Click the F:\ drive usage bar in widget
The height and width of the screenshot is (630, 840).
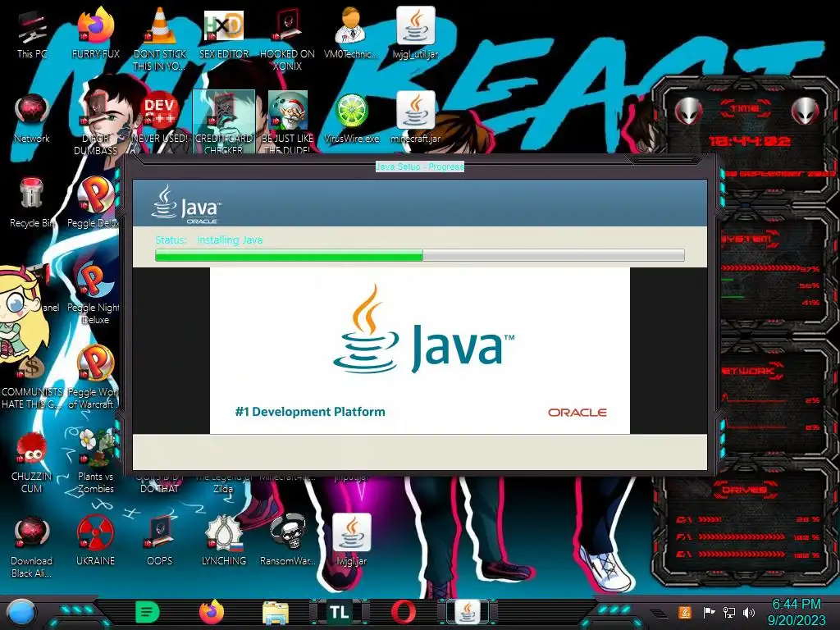pos(742,536)
